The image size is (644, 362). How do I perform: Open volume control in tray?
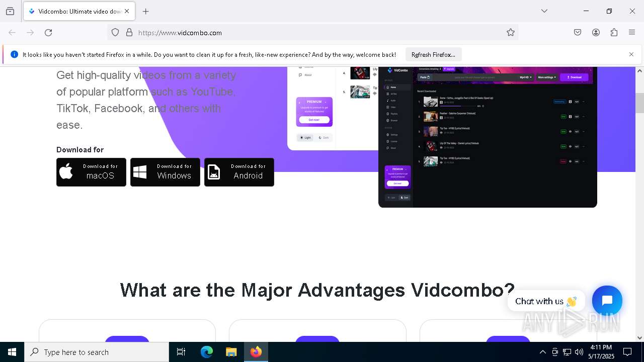coord(579,352)
